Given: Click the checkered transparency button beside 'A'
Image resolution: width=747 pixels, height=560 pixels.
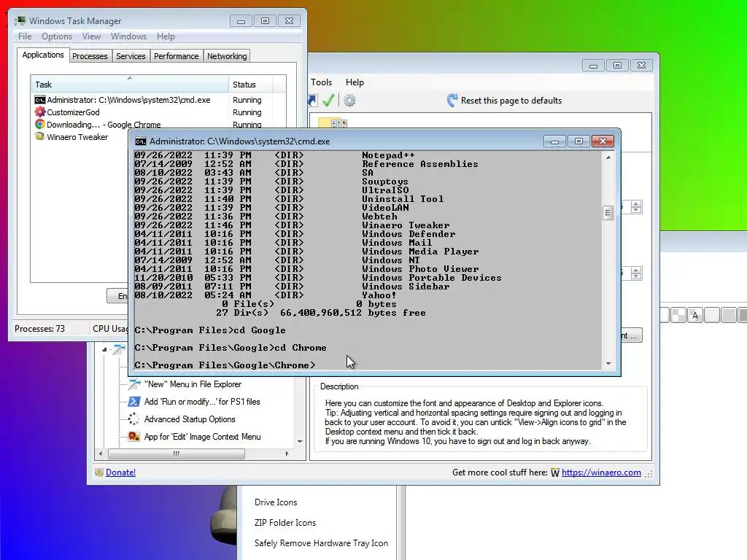Looking at the screenshot, I should [678, 315].
